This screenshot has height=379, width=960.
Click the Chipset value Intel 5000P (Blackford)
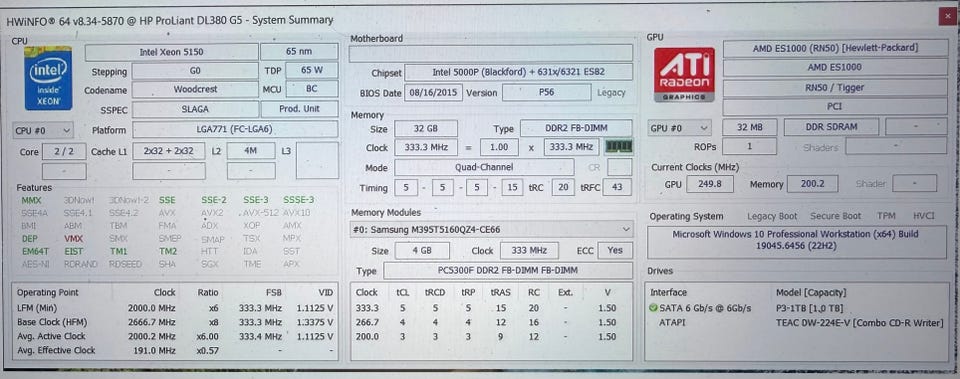pos(519,72)
